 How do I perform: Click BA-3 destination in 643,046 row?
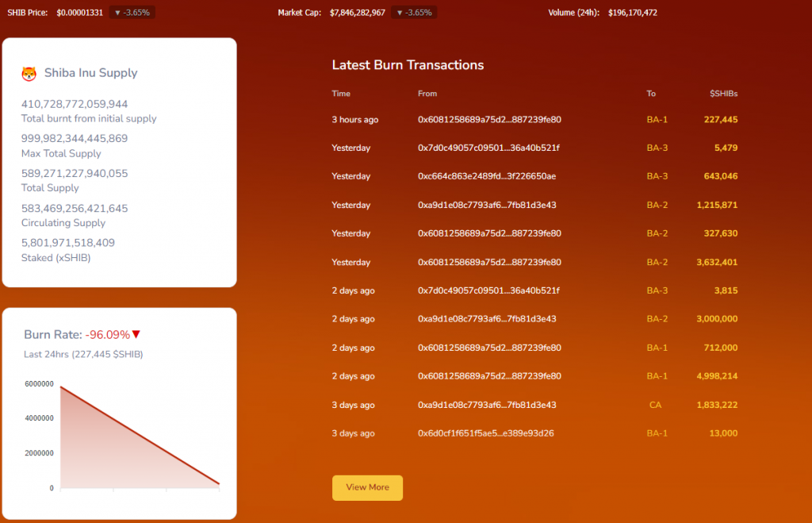click(657, 176)
